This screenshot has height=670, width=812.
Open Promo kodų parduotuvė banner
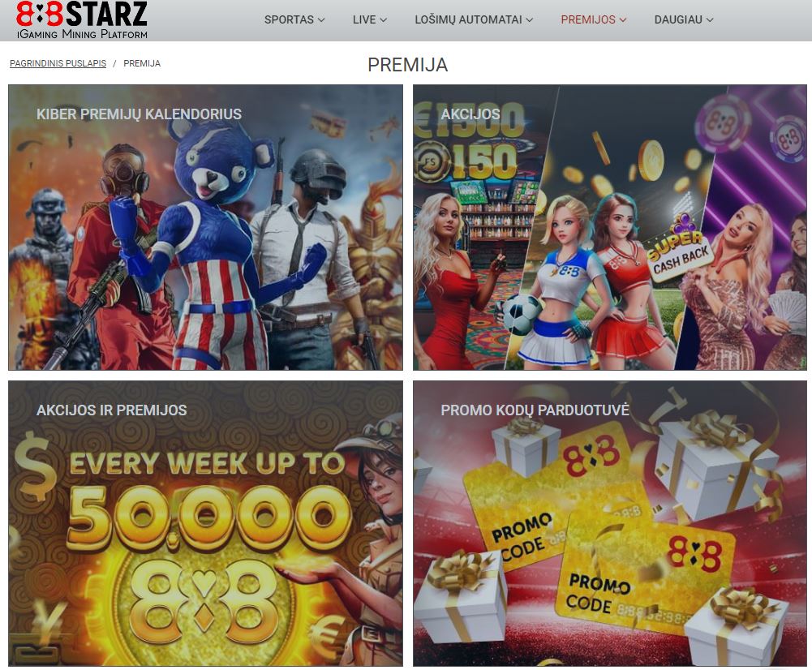click(609, 523)
